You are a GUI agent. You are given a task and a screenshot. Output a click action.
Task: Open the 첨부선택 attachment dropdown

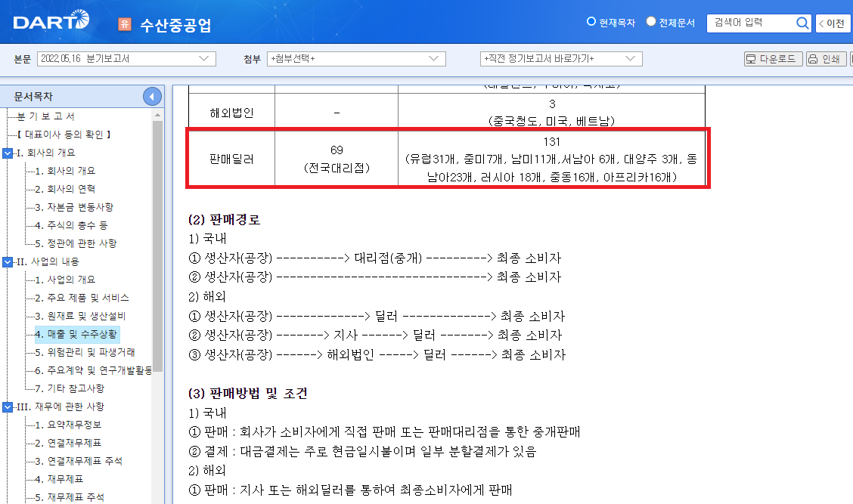[355, 59]
